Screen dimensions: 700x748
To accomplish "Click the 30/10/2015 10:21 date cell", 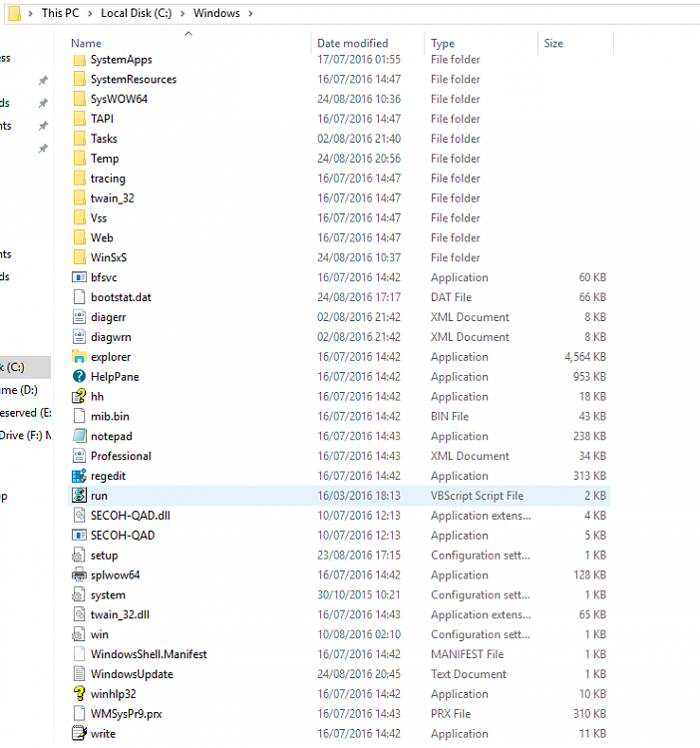I will tap(359, 594).
